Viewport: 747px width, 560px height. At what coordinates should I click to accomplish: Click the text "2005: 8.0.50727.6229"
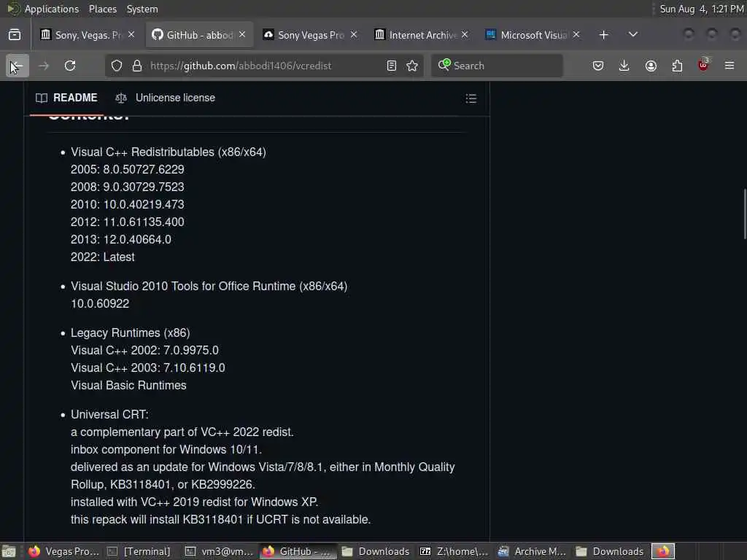click(127, 169)
